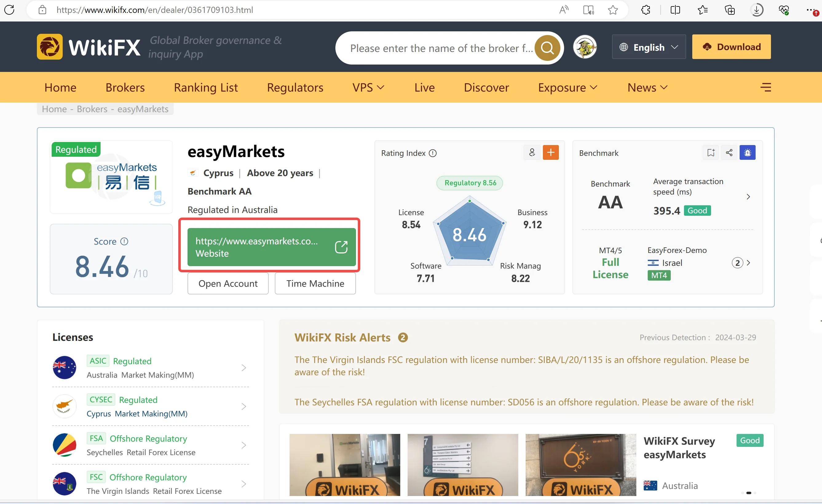Expand the Exposure menu
The image size is (822, 504).
pyautogui.click(x=567, y=87)
